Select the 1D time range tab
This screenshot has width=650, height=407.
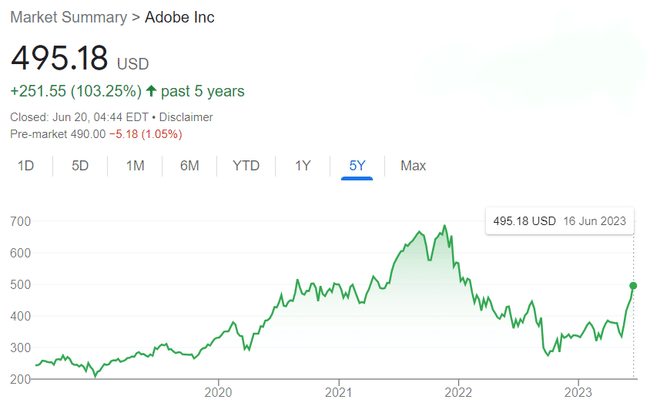(27, 165)
